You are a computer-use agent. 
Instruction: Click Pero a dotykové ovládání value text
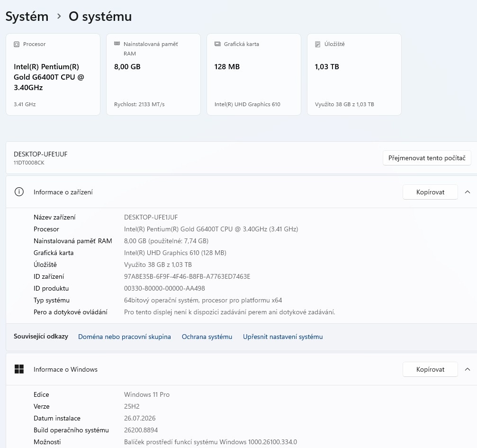click(229, 312)
